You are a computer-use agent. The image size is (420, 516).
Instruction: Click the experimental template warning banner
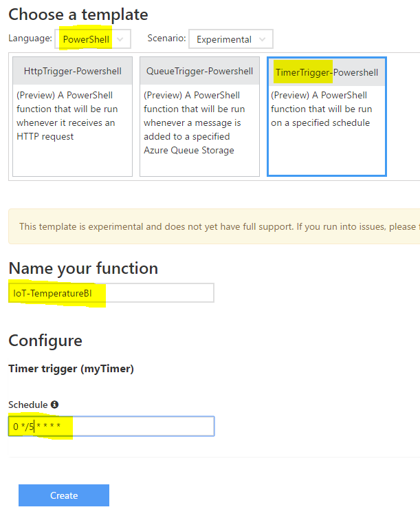click(214, 226)
